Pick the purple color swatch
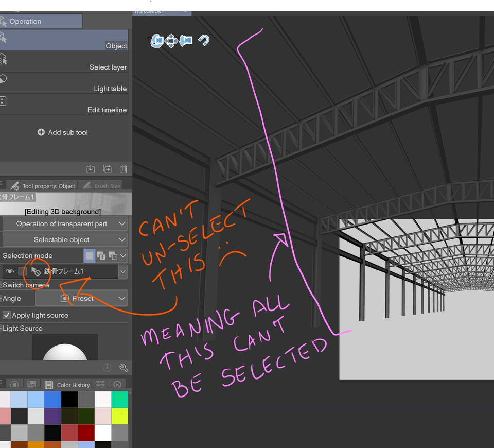Screen dimensions: 494x448 52,416
